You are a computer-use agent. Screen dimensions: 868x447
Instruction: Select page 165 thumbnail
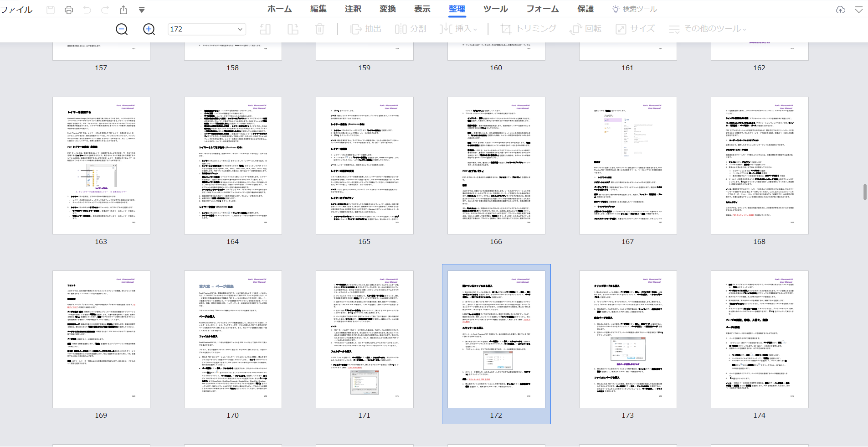(x=365, y=166)
